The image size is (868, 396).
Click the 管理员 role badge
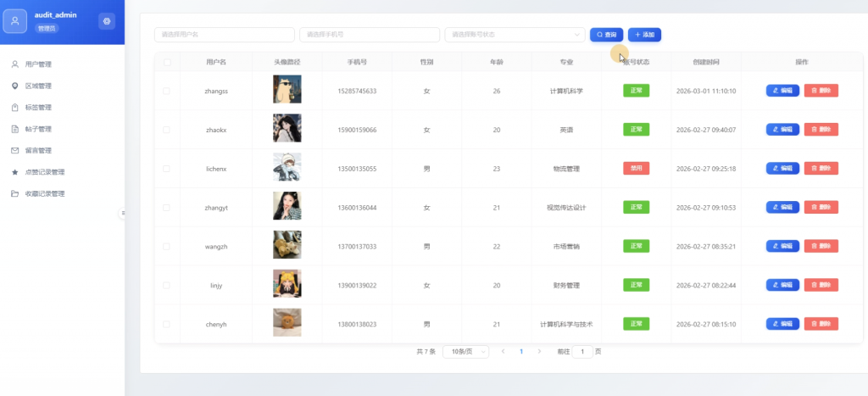pos(47,28)
